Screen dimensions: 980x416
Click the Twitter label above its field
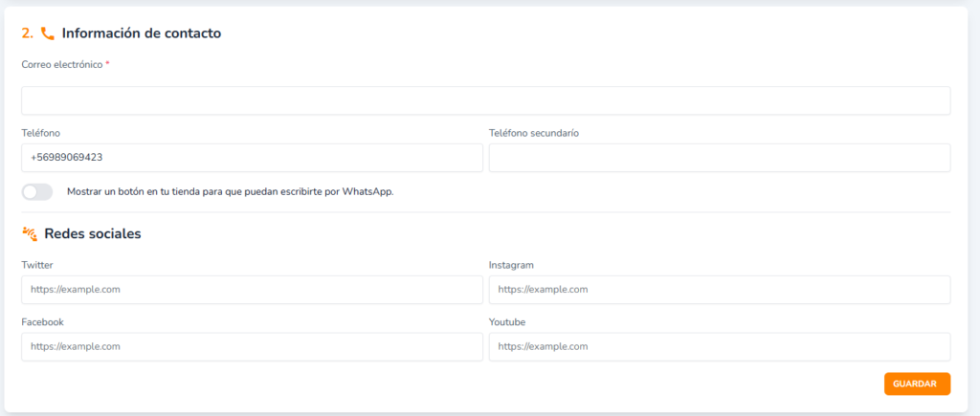pos(37,265)
